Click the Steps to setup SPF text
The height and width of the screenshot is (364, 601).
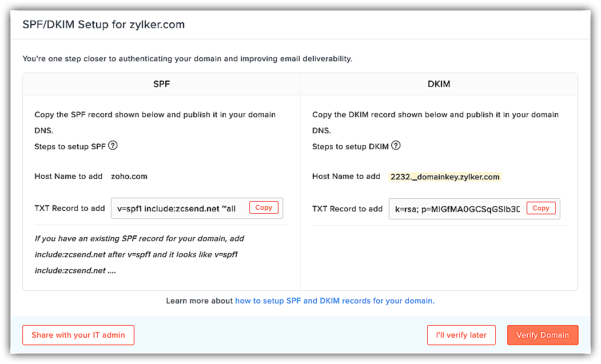pyautogui.click(x=70, y=147)
